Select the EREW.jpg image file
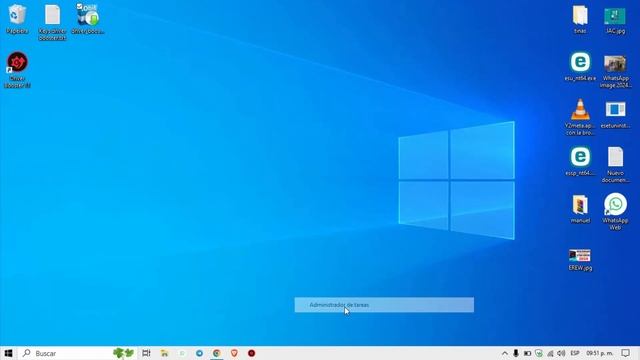 (580, 260)
